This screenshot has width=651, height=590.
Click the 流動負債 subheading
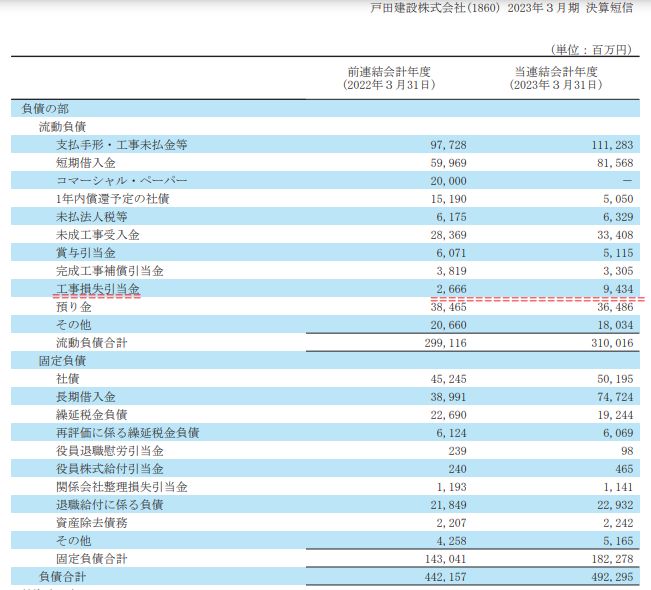coord(62,127)
